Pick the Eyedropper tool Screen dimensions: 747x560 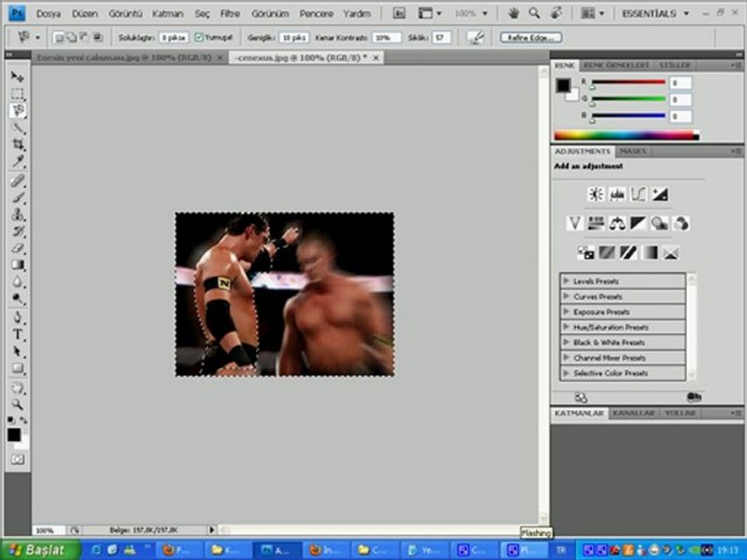pyautogui.click(x=17, y=162)
